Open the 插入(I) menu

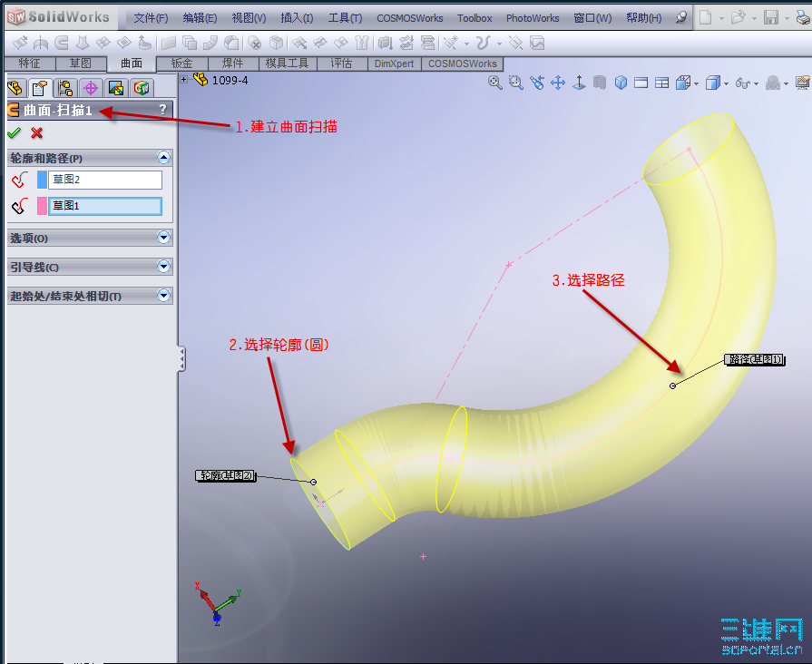[297, 18]
